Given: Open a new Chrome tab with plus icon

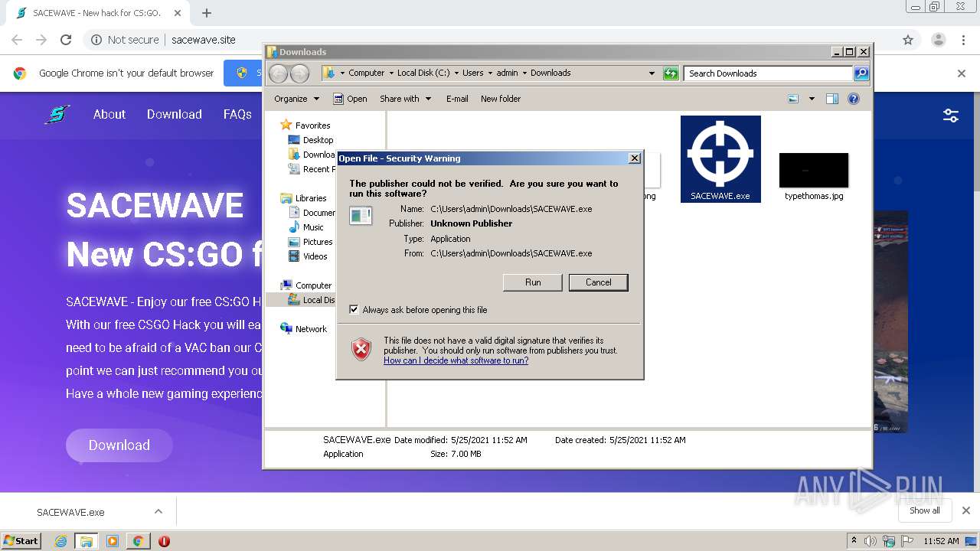Looking at the screenshot, I should tap(207, 13).
